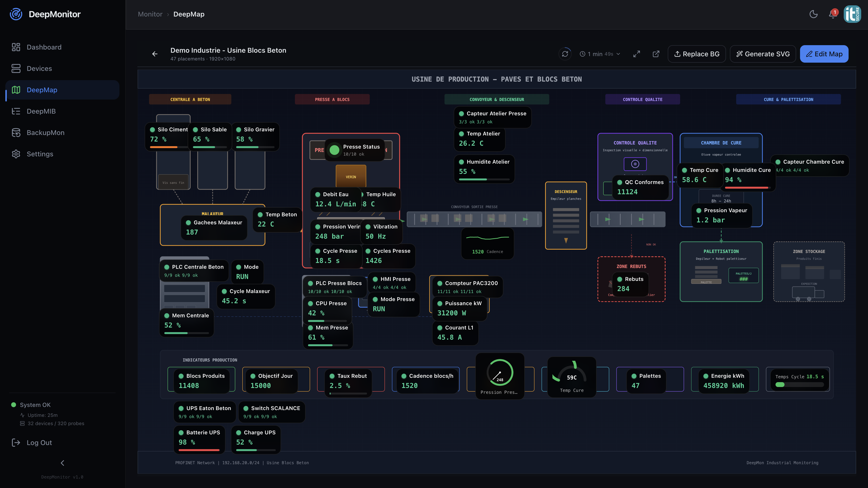Open the Dashboard section icon

[16, 47]
